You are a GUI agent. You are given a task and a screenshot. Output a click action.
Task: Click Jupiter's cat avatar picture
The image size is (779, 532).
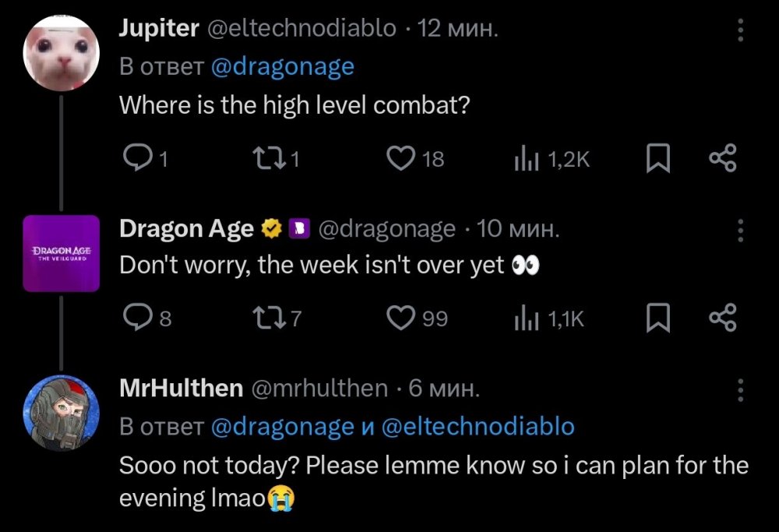[61, 51]
